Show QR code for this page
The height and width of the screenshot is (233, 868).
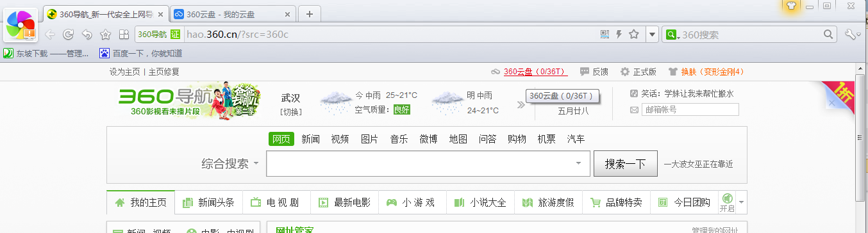pyautogui.click(x=605, y=35)
